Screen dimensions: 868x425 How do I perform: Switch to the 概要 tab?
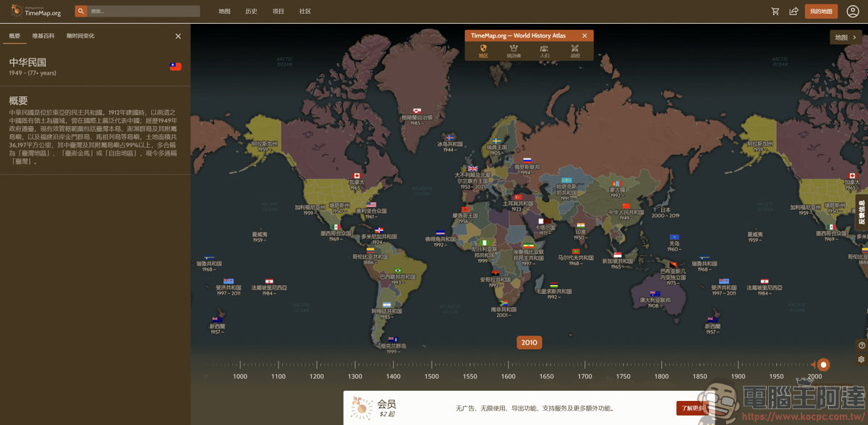click(x=14, y=36)
